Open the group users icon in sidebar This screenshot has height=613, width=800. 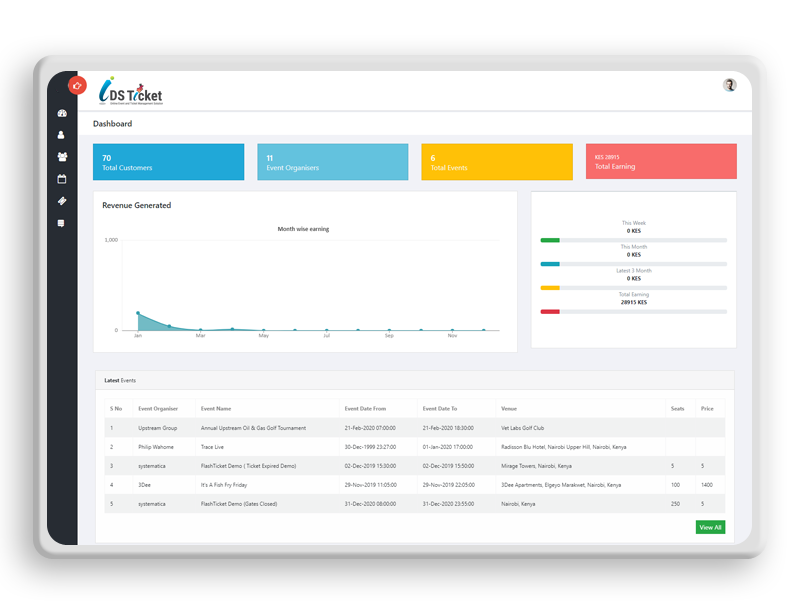[x=62, y=157]
